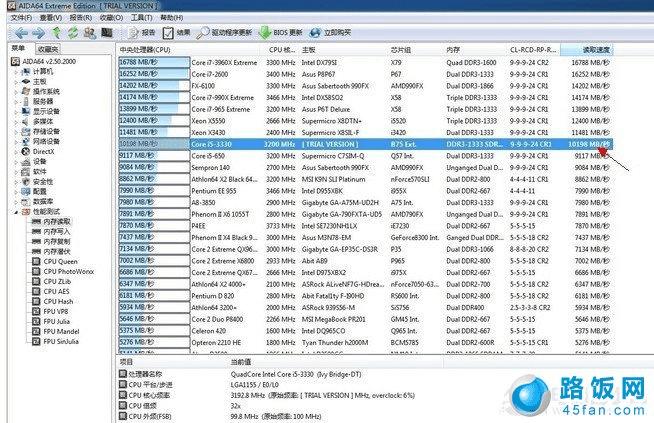Image resolution: width=654 pixels, height=423 pixels.
Task: Click the highlighted Core i5-3330 row
Action: point(365,144)
